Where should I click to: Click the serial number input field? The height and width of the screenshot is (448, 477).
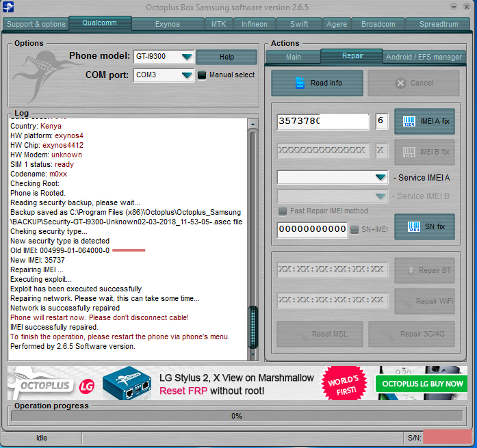(313, 229)
